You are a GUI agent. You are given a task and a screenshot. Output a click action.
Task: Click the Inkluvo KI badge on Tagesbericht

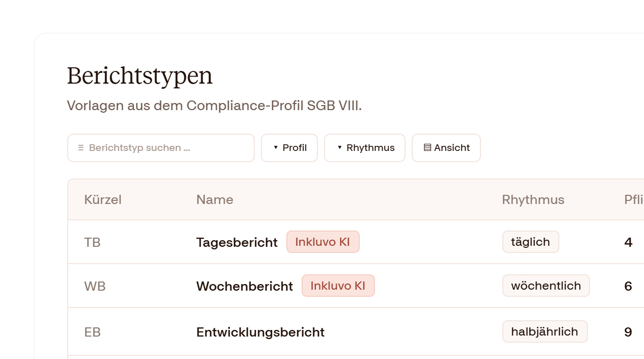coord(323,242)
